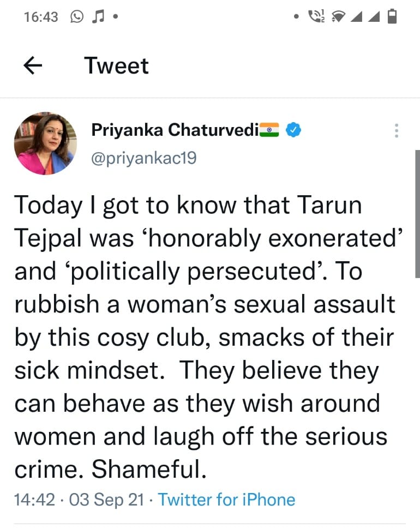The height and width of the screenshot is (529, 420).
Task: Tap the Wi-Fi icon in the status bar
Action: click(338, 17)
